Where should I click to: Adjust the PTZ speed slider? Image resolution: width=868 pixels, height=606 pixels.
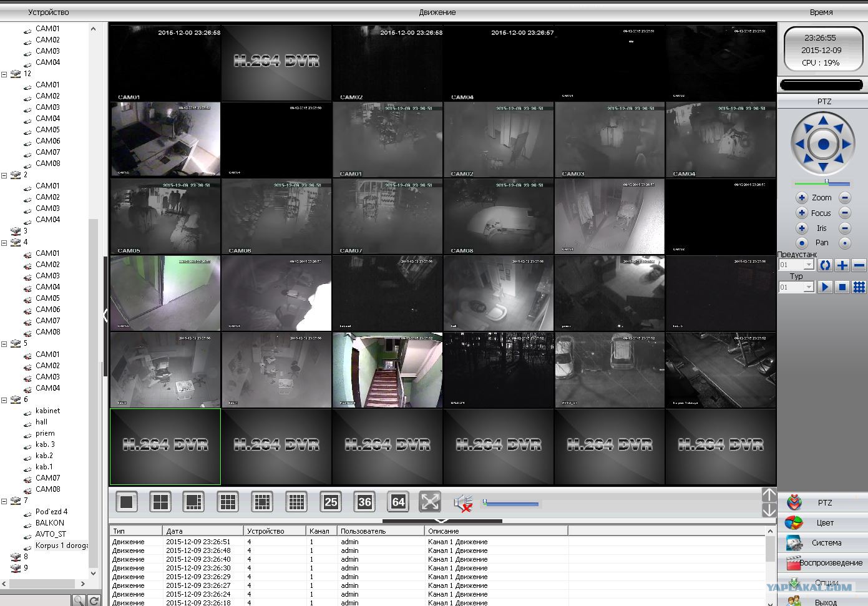(826, 183)
